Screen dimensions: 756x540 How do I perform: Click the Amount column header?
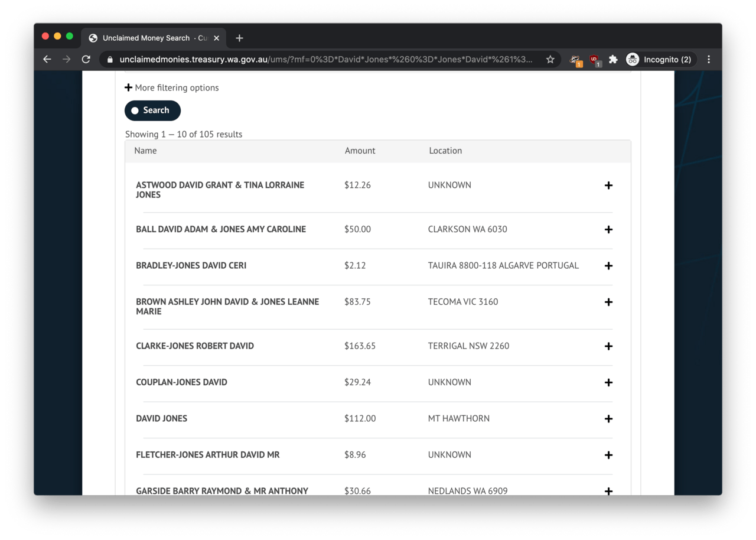360,151
